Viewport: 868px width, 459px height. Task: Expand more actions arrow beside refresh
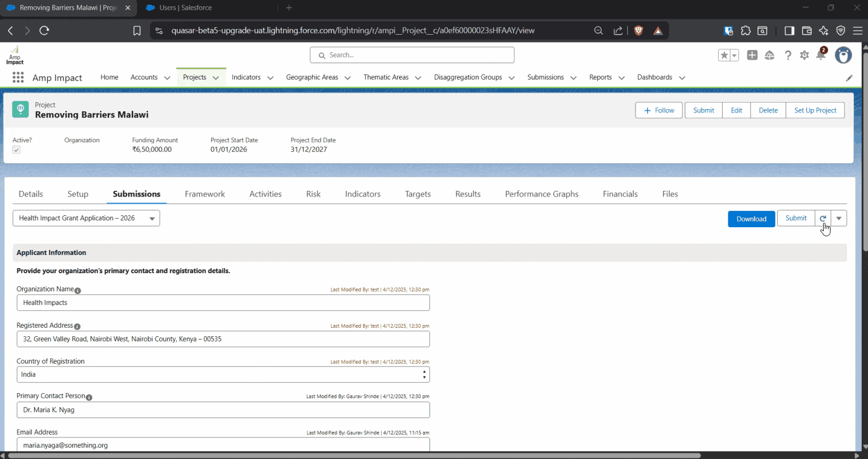[x=839, y=218]
